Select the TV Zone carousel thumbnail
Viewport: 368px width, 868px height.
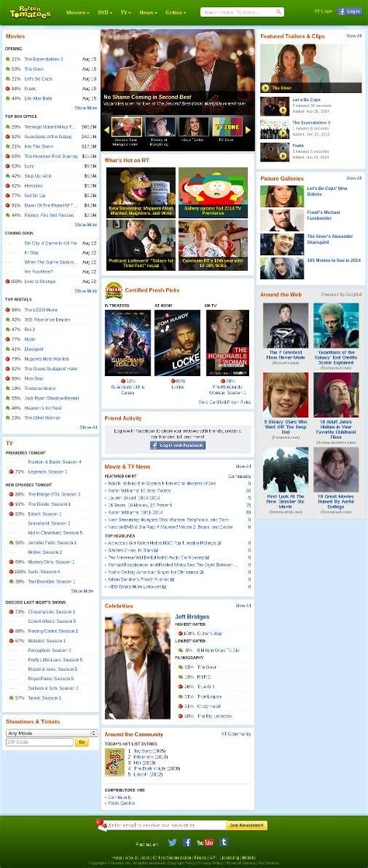tap(226, 126)
